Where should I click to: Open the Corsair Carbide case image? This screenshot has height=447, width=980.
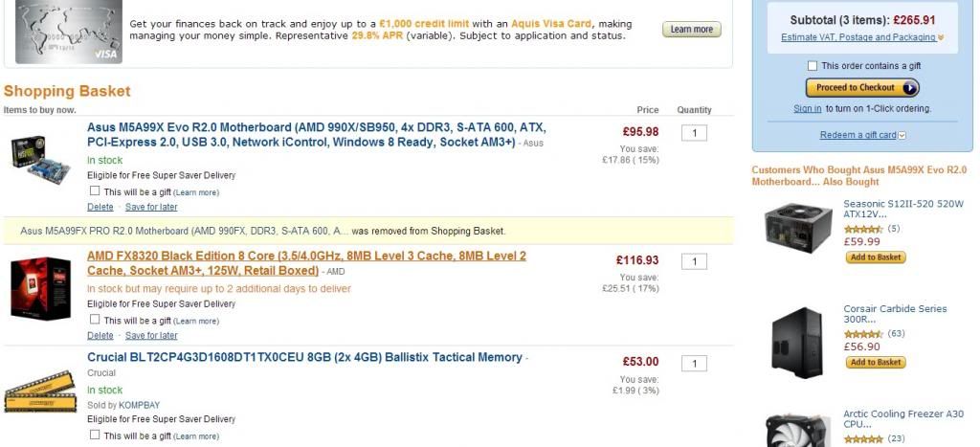[x=799, y=342]
